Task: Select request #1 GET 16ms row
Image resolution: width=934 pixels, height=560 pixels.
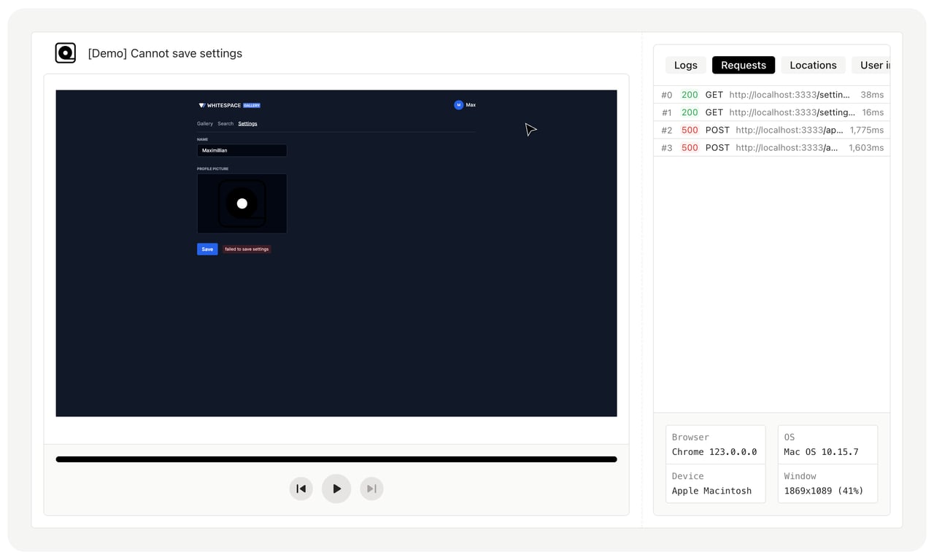Action: coord(772,112)
